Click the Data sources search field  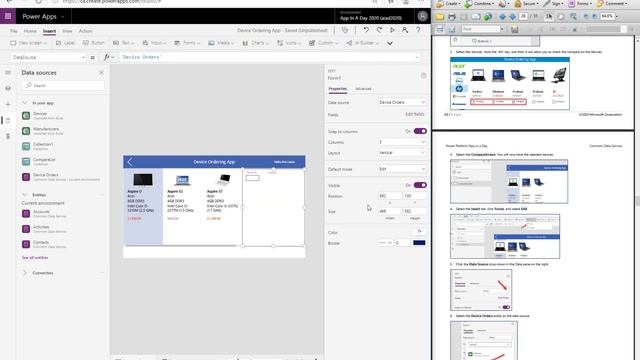point(64,85)
